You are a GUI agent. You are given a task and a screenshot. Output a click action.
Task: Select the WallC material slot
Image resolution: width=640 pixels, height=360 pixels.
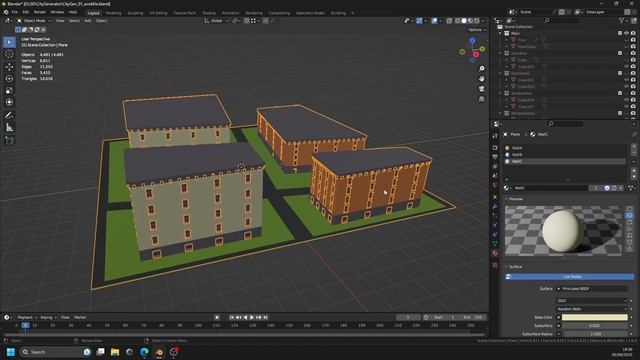coord(565,161)
